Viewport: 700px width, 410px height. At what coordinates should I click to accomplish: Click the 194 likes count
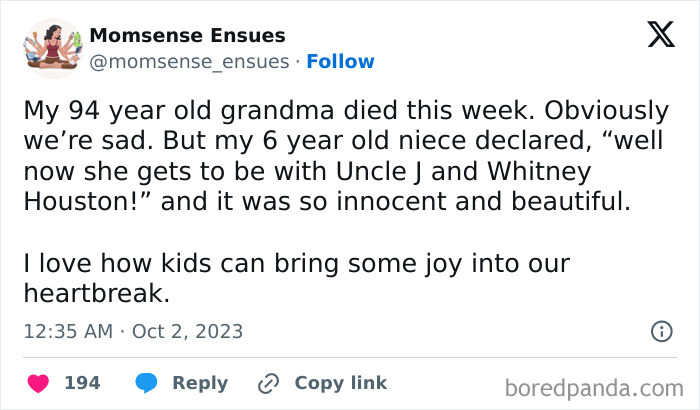pyautogui.click(x=82, y=383)
